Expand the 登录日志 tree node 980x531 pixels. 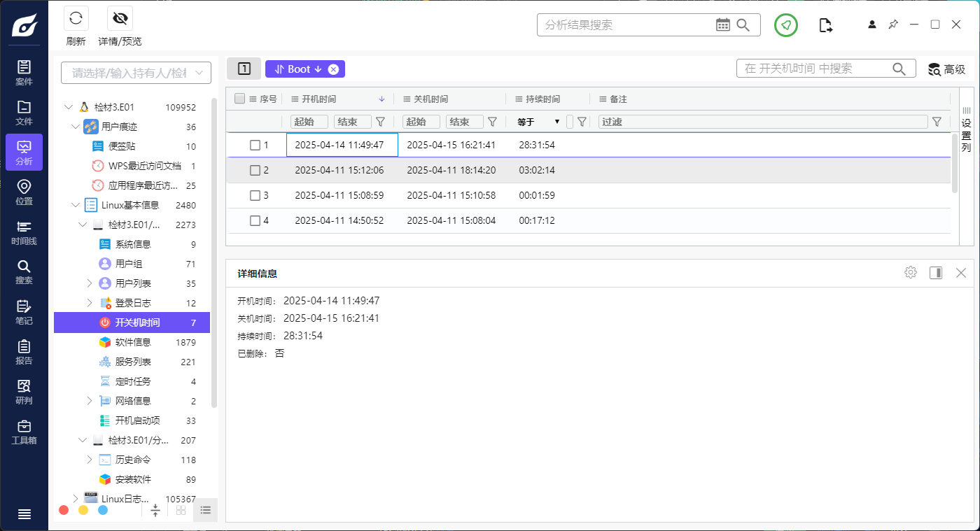90,303
